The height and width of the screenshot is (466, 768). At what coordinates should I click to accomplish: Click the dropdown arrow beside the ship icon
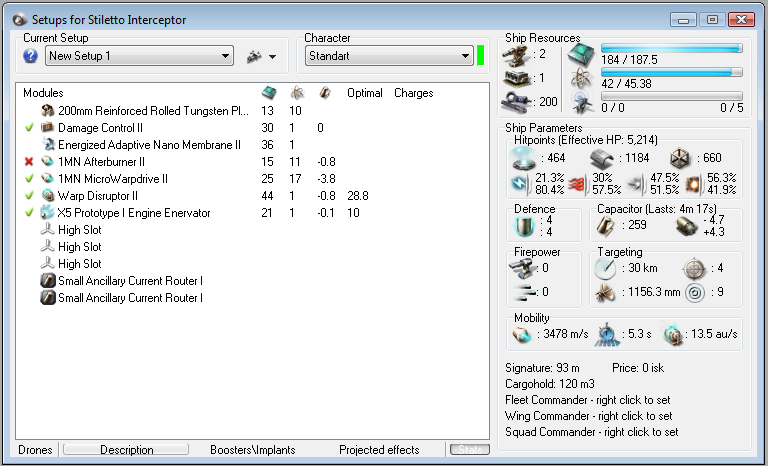tap(272, 57)
